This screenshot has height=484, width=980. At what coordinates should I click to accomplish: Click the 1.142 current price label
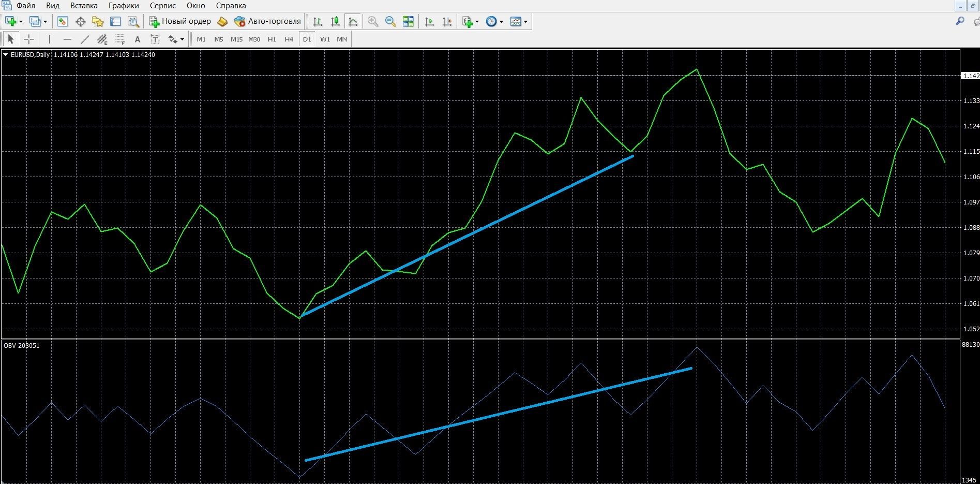point(971,76)
